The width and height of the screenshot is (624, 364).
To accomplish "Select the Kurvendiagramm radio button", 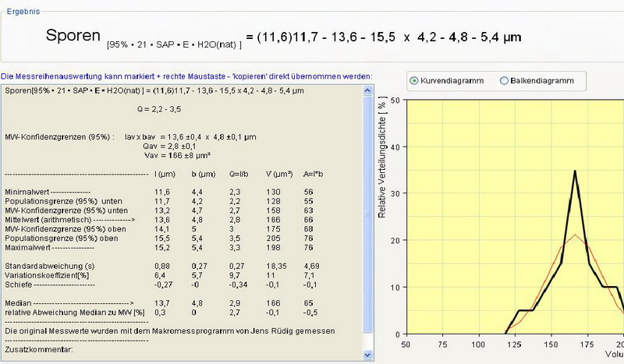I will point(414,80).
